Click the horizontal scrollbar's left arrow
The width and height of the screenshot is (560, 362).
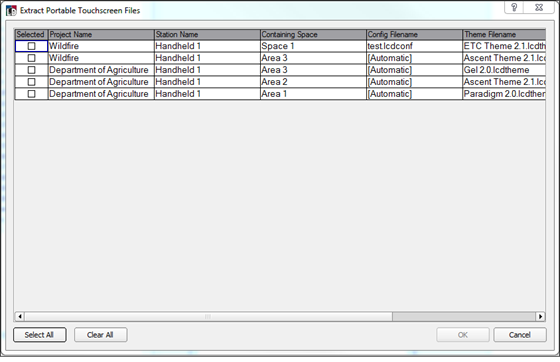click(x=20, y=316)
